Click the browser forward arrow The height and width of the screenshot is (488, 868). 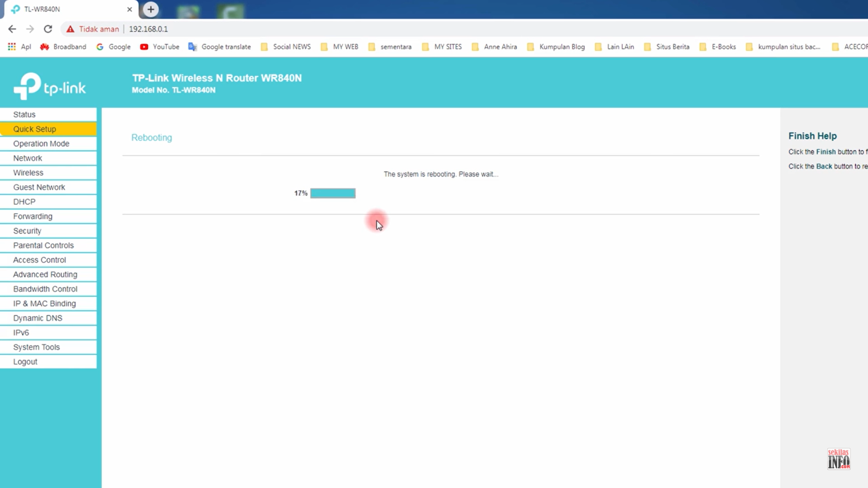(30, 29)
